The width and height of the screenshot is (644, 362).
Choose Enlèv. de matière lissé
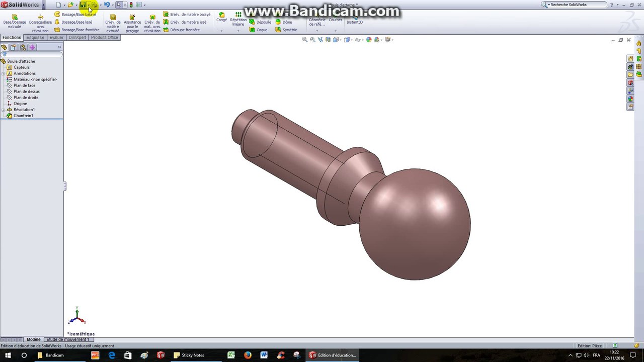coord(185,22)
